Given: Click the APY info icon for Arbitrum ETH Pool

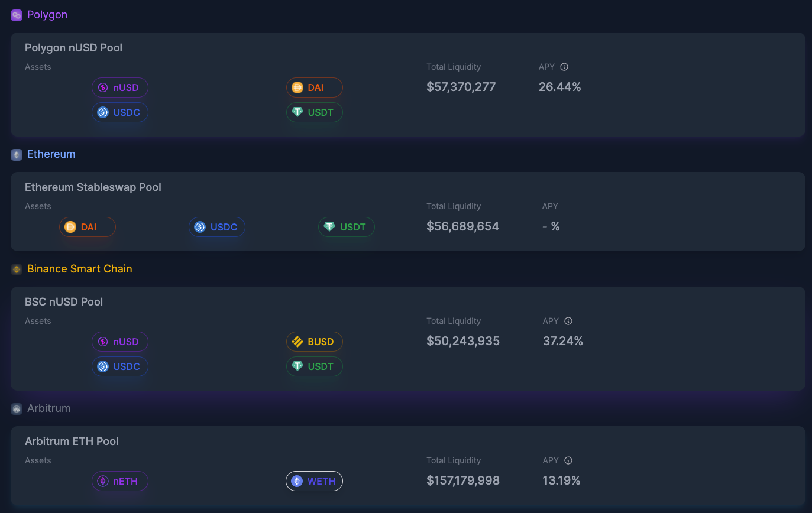Looking at the screenshot, I should click(x=568, y=460).
